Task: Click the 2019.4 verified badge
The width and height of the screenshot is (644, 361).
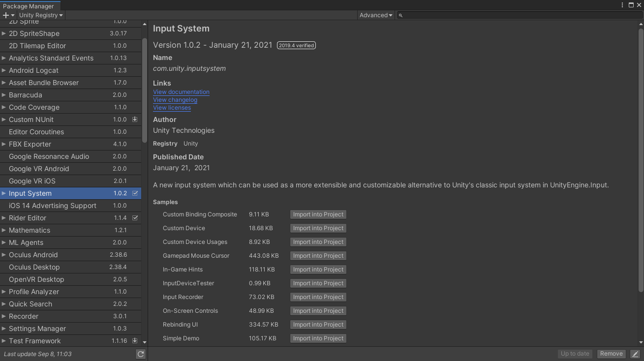Action: coord(296,45)
